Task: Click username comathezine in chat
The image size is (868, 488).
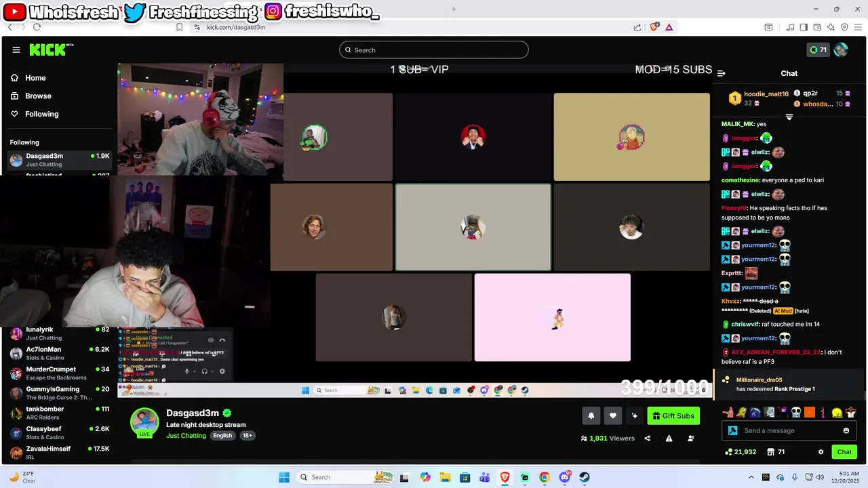Action: coord(740,180)
